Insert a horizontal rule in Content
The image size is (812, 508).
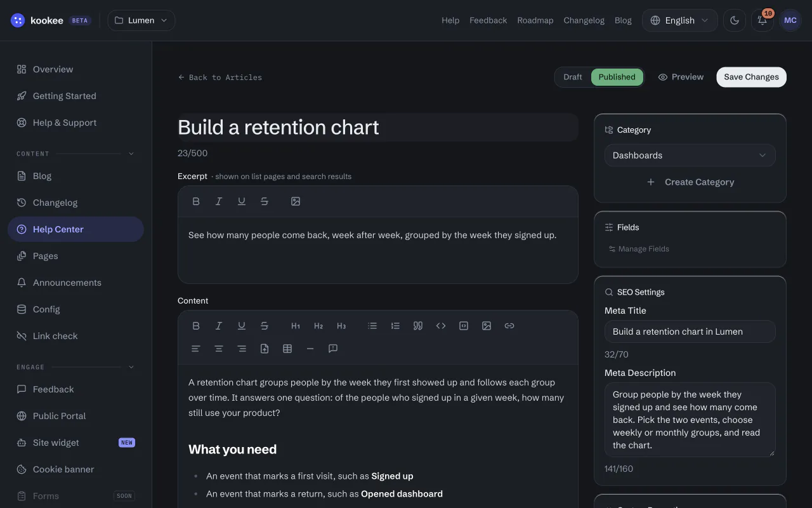310,349
